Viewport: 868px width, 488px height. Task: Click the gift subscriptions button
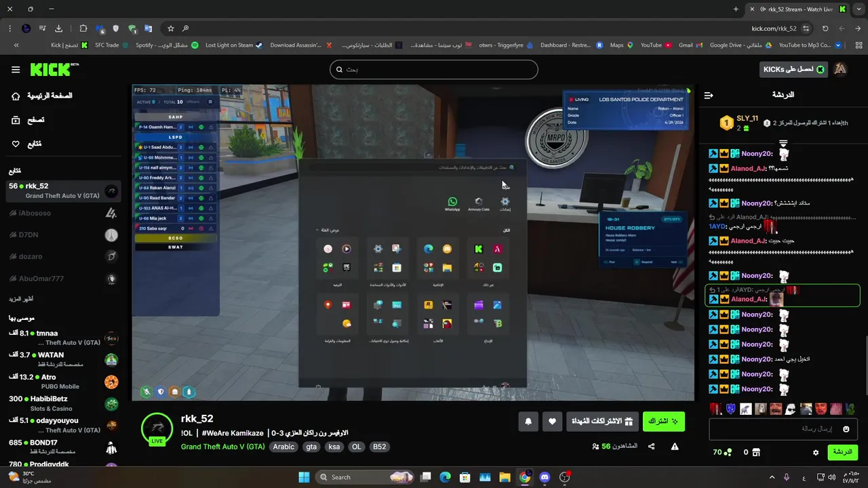click(602, 422)
